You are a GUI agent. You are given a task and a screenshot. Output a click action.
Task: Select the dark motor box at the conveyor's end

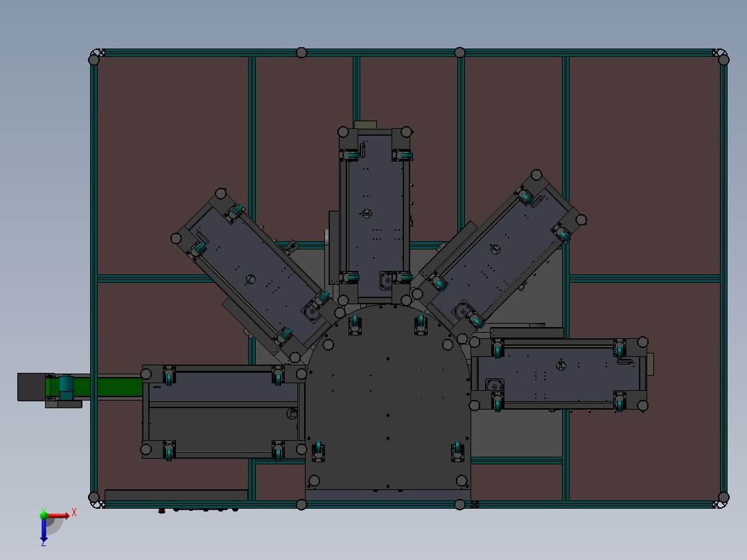(31, 387)
